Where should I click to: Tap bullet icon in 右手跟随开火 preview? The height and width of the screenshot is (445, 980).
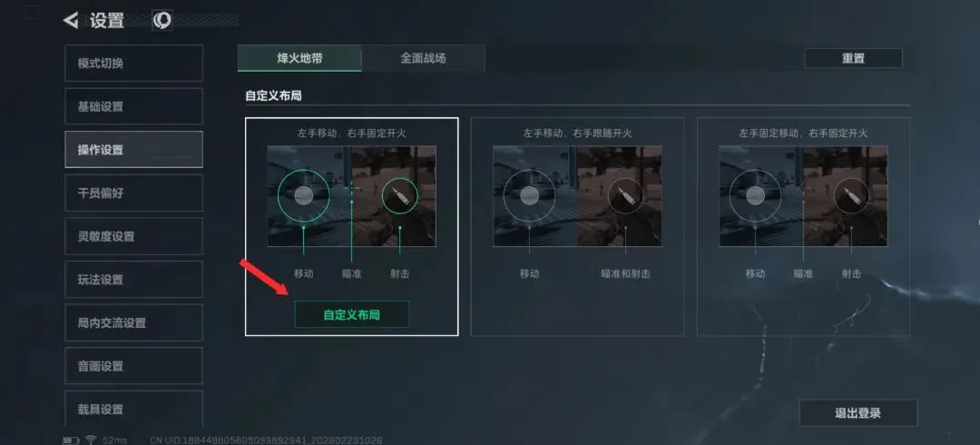point(625,194)
